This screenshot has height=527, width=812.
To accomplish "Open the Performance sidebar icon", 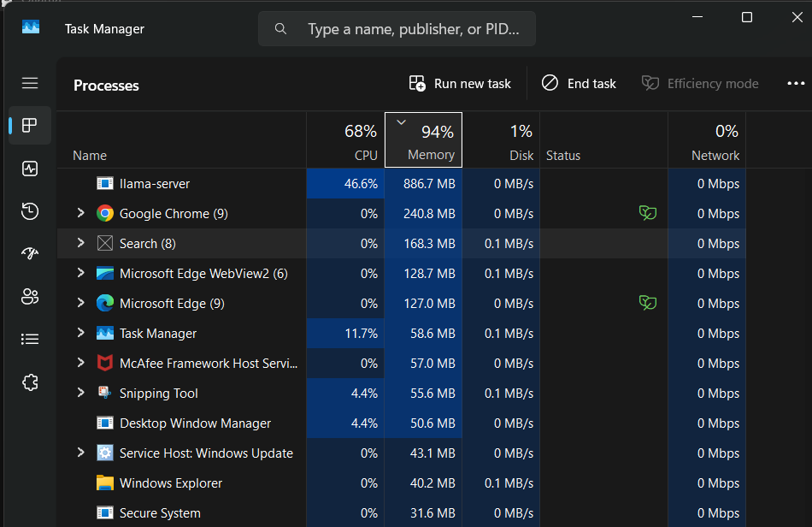I will point(30,169).
